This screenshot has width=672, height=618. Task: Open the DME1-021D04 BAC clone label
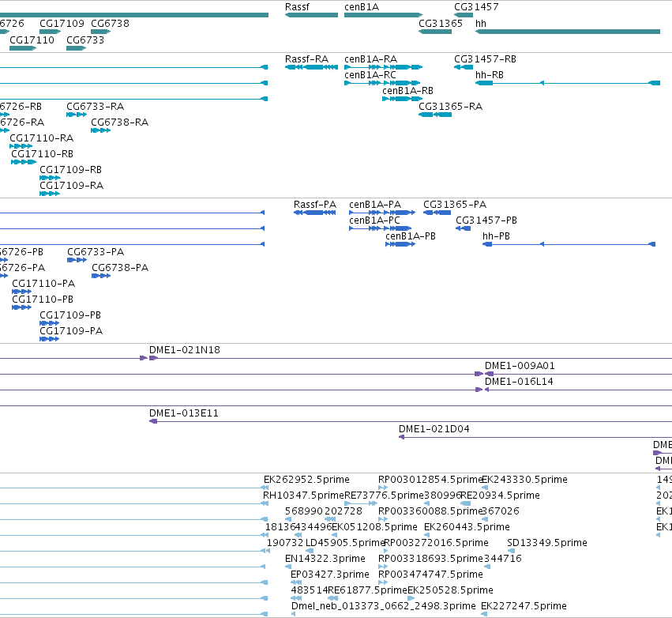(434, 429)
